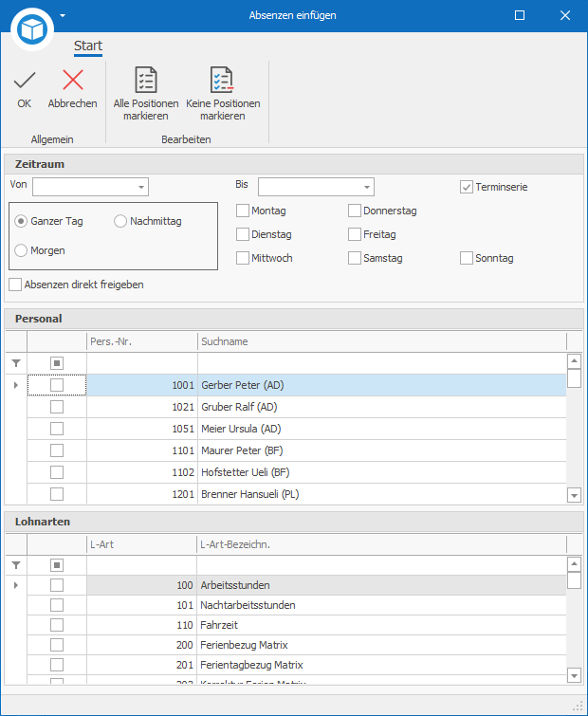The height and width of the screenshot is (716, 588).
Task: Open the Von date dropdown
Action: (141, 187)
